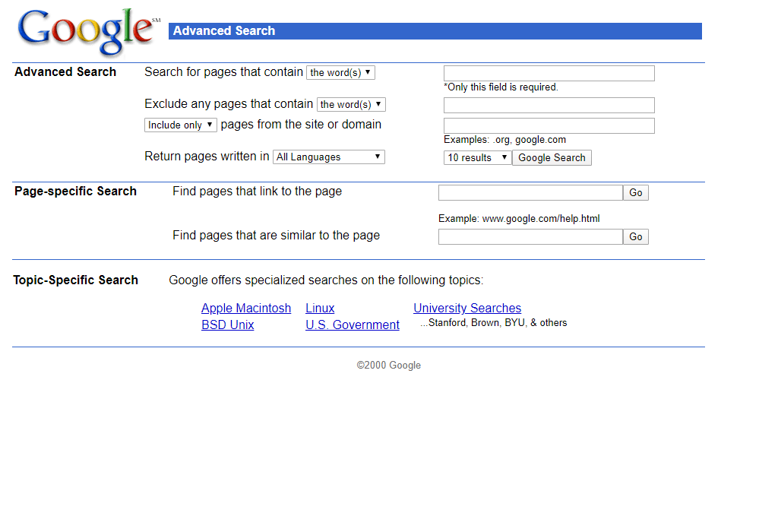The height and width of the screenshot is (532, 778).
Task: Click the '...Stanford, Brown, BYU, & others' text
Action: [494, 323]
